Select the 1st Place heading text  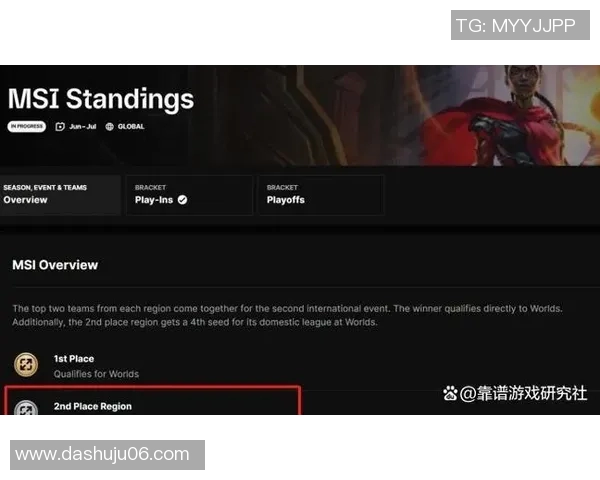pyautogui.click(x=74, y=359)
